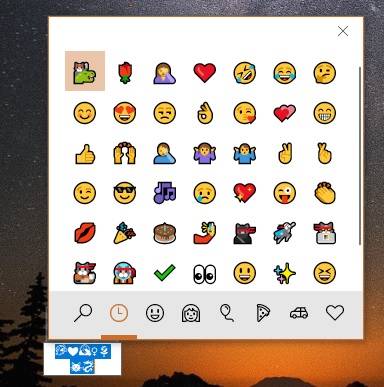Insert the victory hand emoji
The image size is (384, 387).
(285, 153)
